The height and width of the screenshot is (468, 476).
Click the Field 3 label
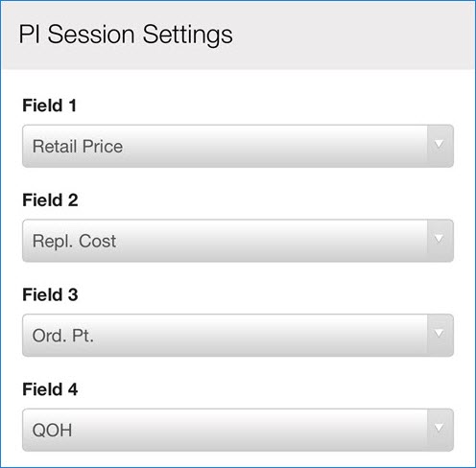(x=50, y=294)
